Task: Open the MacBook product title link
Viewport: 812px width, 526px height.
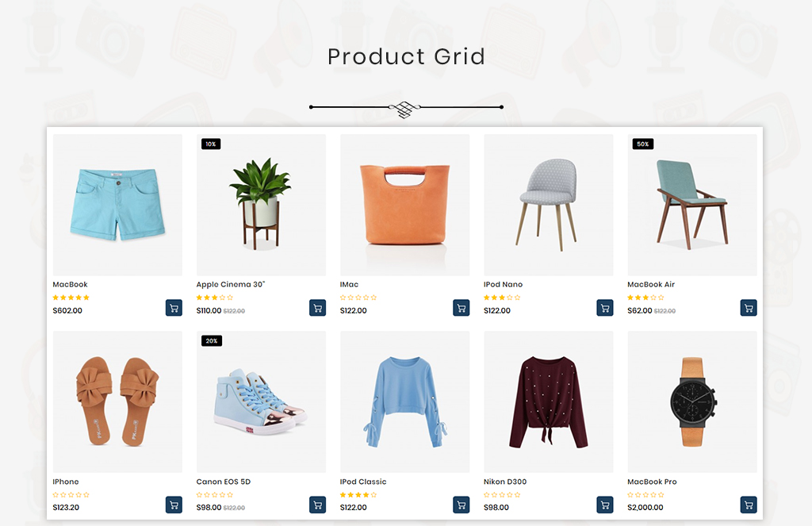Action: [x=70, y=285]
